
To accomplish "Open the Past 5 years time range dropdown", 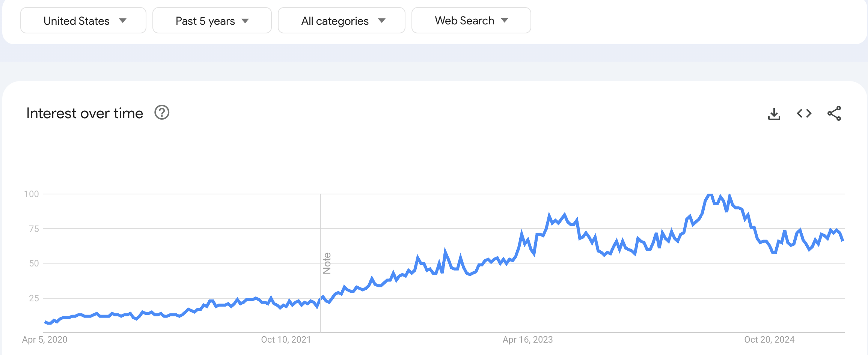I will [x=211, y=21].
